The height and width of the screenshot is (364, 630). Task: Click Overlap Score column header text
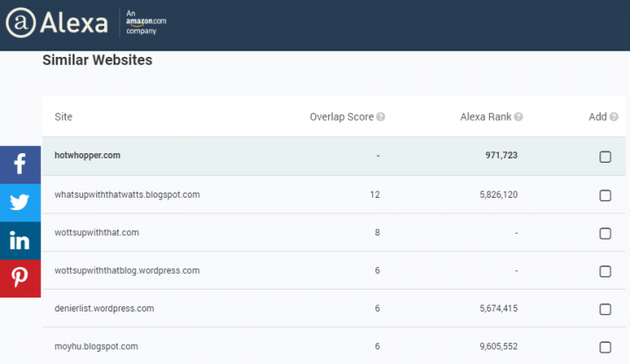point(341,117)
